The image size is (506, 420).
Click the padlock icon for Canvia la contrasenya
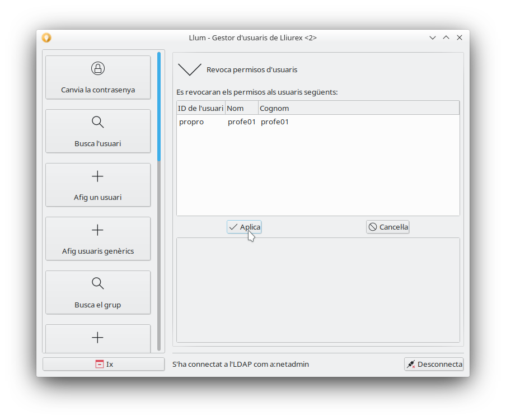(x=98, y=68)
